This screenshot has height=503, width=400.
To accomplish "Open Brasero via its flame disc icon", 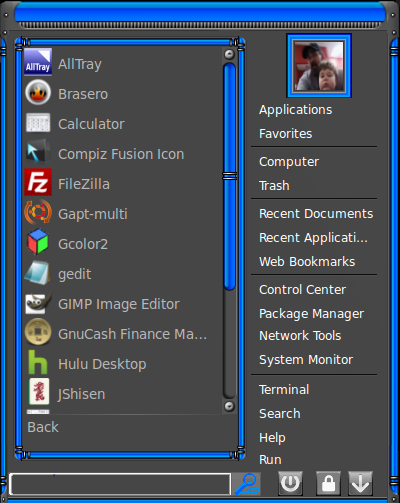I will coord(38,92).
